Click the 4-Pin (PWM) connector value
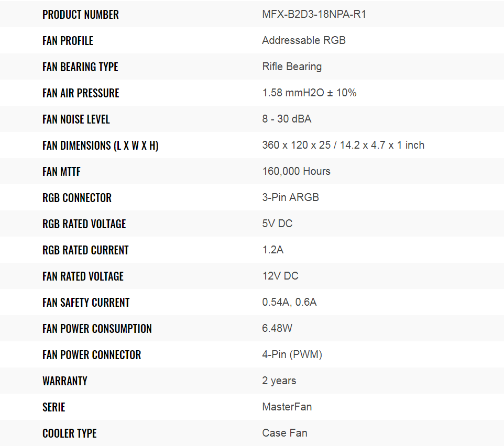Image resolution: width=504 pixels, height=446 pixels. coord(292,355)
